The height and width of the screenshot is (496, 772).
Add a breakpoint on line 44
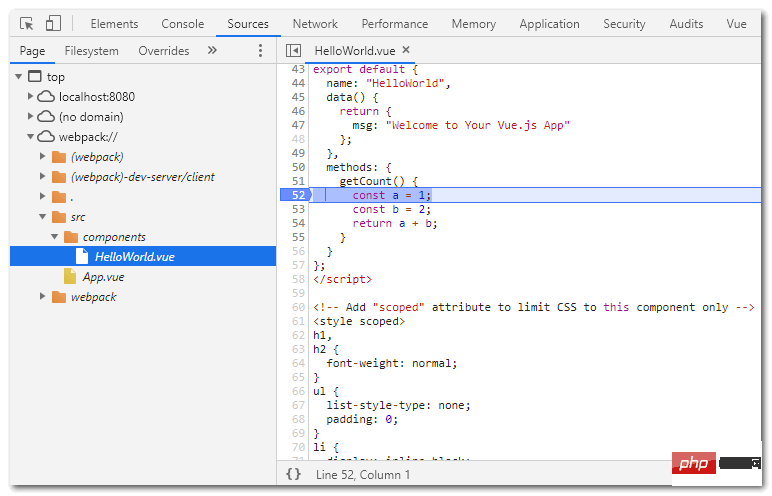298,83
